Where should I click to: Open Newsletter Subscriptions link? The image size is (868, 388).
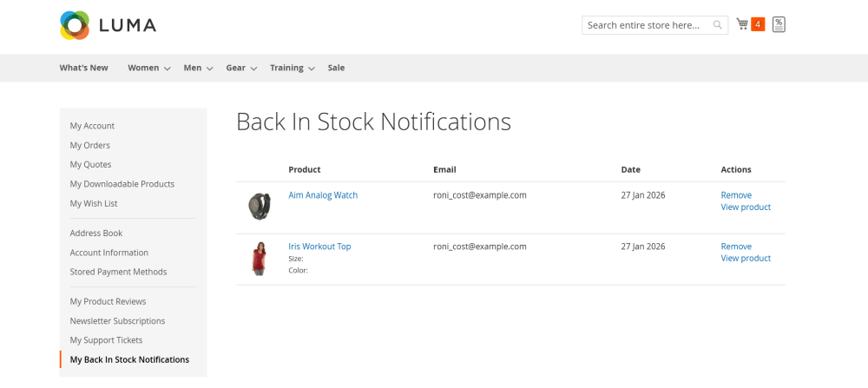tap(117, 321)
